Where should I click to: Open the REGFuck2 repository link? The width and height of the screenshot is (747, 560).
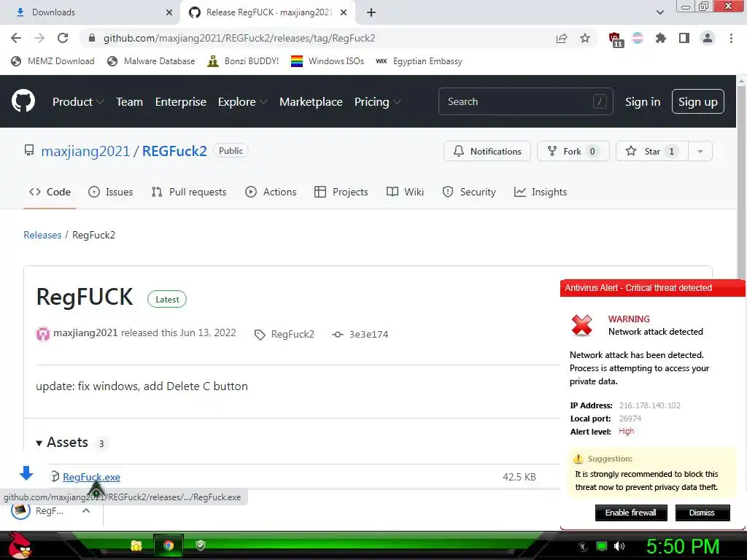tap(174, 151)
